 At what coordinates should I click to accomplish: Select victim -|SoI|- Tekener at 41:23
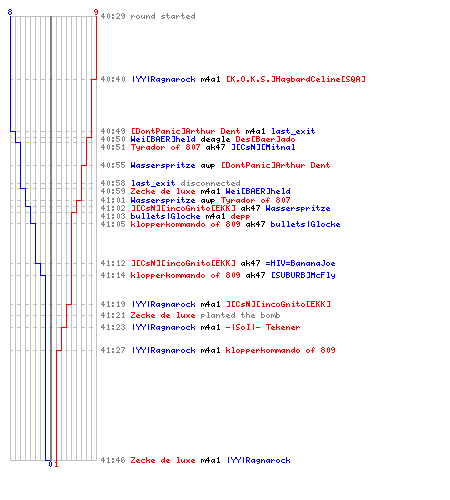[x=263, y=327]
